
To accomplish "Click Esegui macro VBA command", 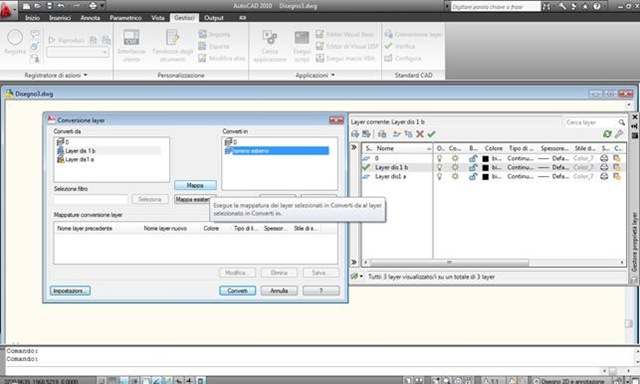I will (345, 58).
